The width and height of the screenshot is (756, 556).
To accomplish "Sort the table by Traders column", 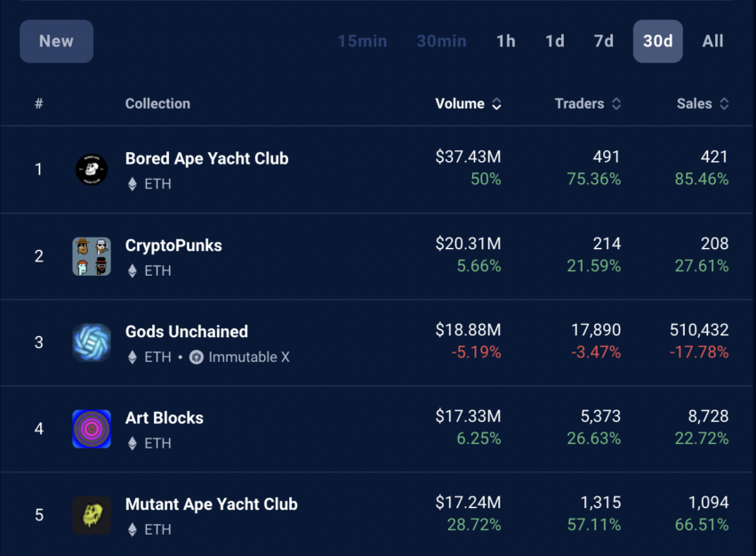I will pos(616,104).
